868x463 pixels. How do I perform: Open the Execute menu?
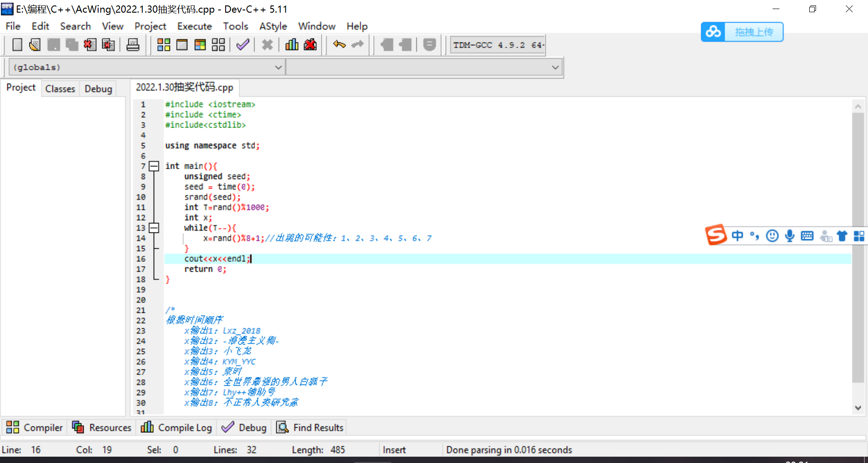[194, 26]
